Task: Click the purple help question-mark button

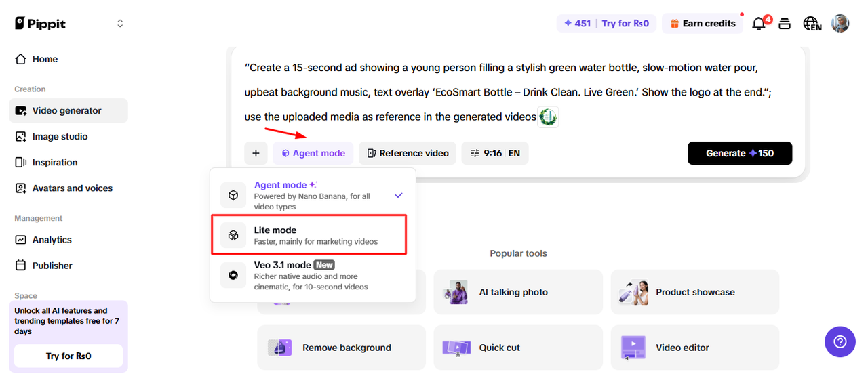Action: [x=840, y=341]
